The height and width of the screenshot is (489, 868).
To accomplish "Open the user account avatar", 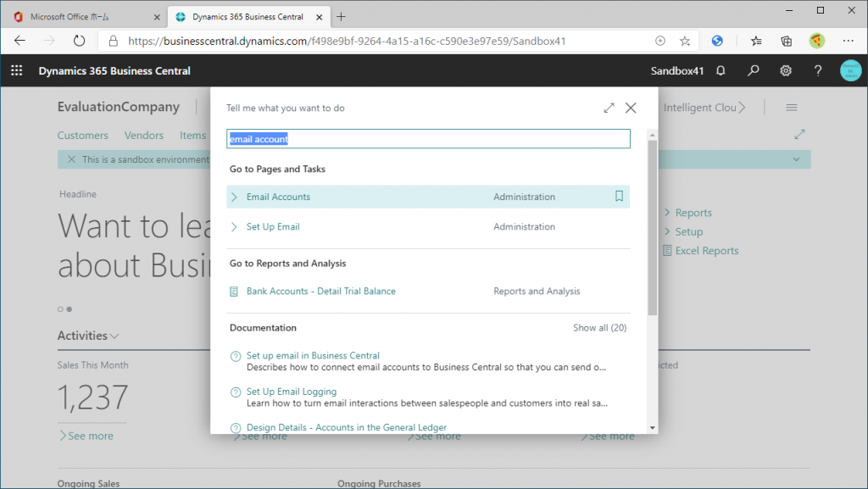I will point(850,71).
